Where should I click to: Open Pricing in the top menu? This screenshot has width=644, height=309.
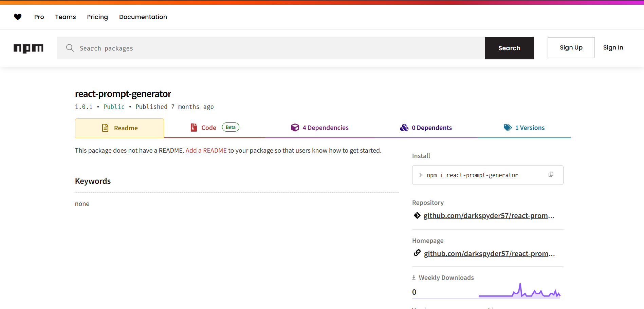point(97,17)
